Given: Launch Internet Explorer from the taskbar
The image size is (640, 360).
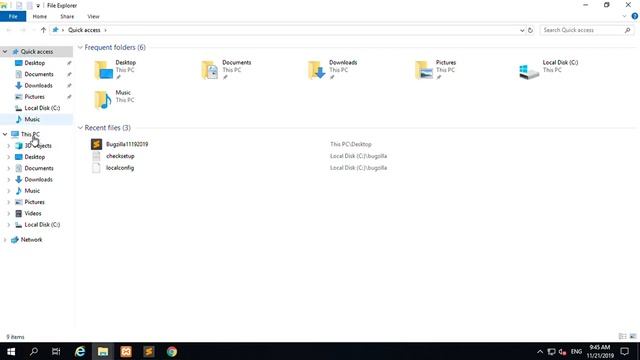Looking at the screenshot, I should tap(80, 351).
